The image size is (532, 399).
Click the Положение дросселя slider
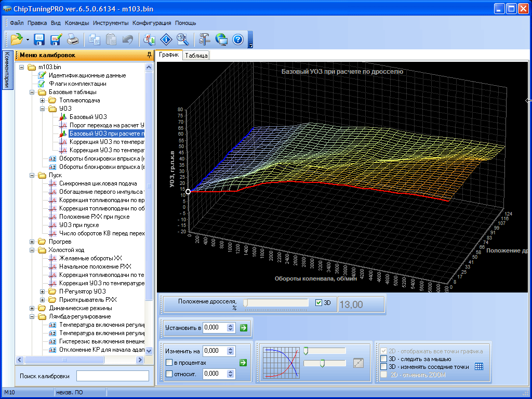[x=275, y=302]
